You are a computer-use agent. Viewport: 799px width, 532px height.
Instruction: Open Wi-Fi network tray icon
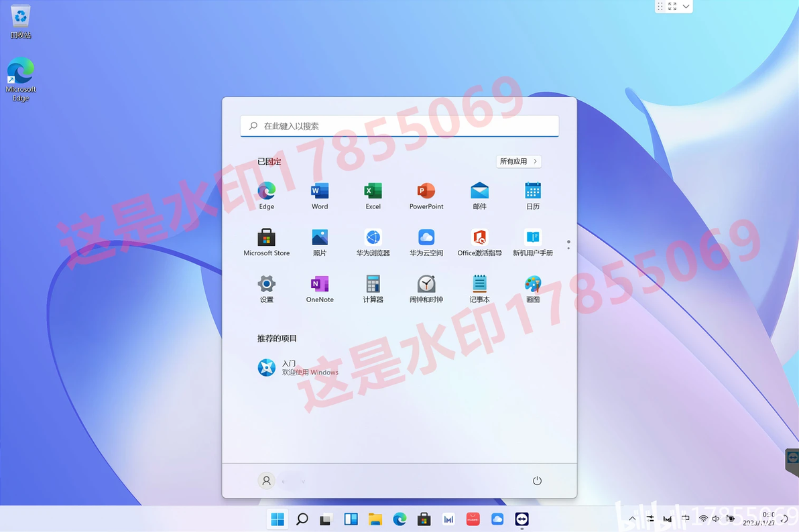click(x=703, y=519)
